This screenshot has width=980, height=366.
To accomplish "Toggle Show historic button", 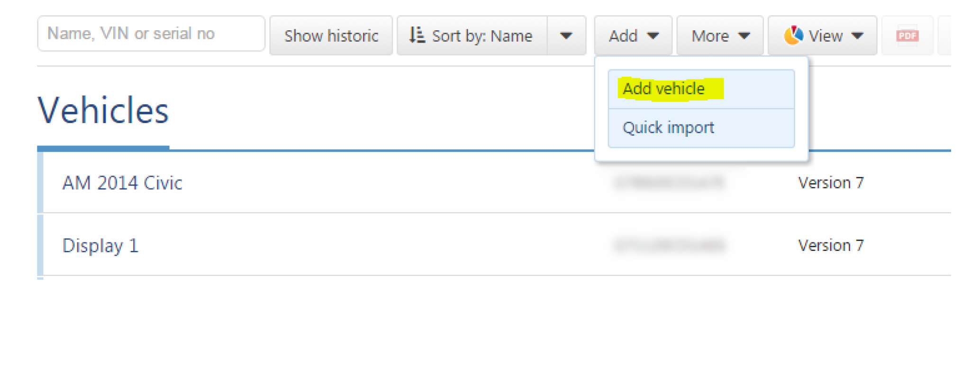I will (331, 36).
